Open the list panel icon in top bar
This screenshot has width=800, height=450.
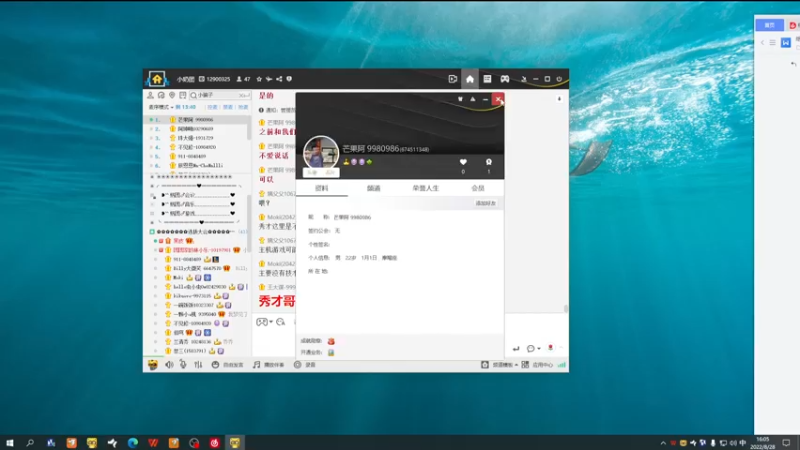[487, 79]
